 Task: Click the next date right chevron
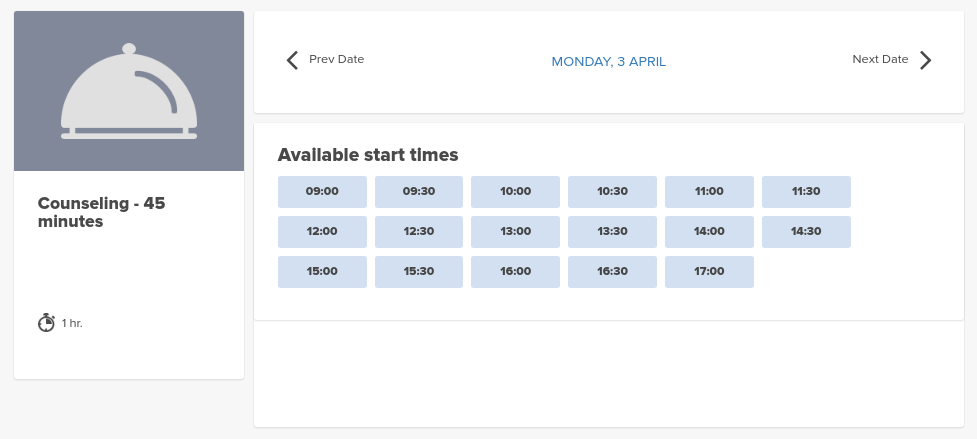[925, 60]
